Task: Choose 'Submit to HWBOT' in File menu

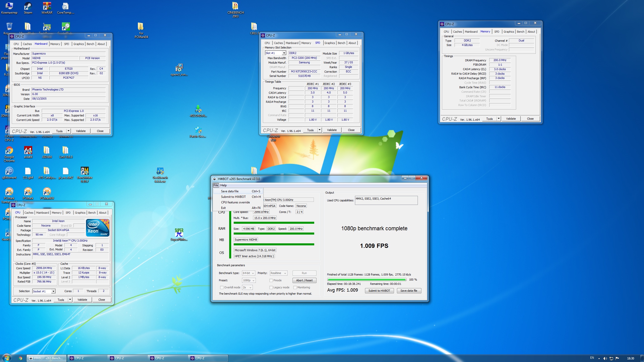Action: tap(238, 197)
